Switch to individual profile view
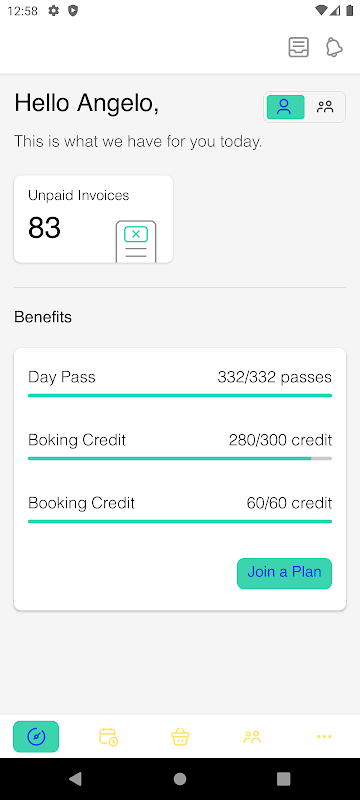The image size is (360, 800). click(x=286, y=107)
